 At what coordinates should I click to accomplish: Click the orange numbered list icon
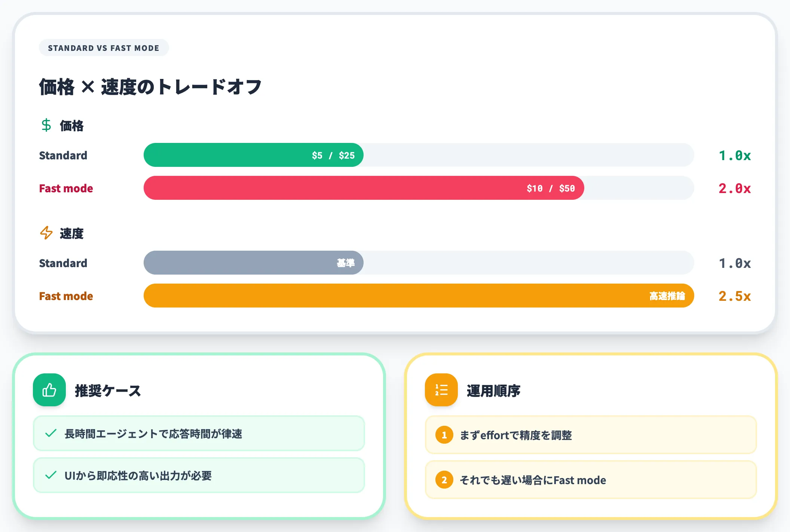(x=441, y=390)
